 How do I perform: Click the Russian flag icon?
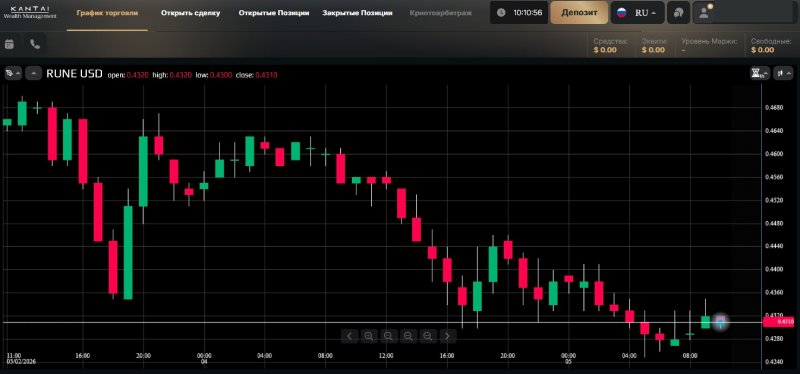coord(621,13)
